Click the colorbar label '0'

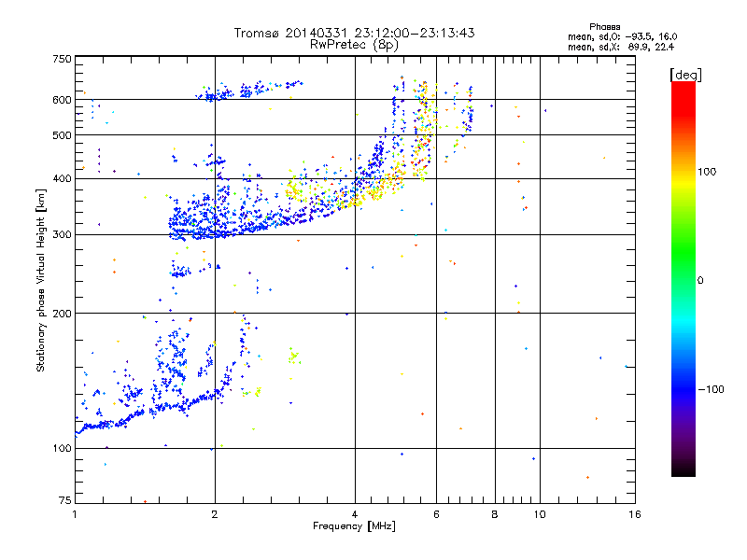coord(700,281)
